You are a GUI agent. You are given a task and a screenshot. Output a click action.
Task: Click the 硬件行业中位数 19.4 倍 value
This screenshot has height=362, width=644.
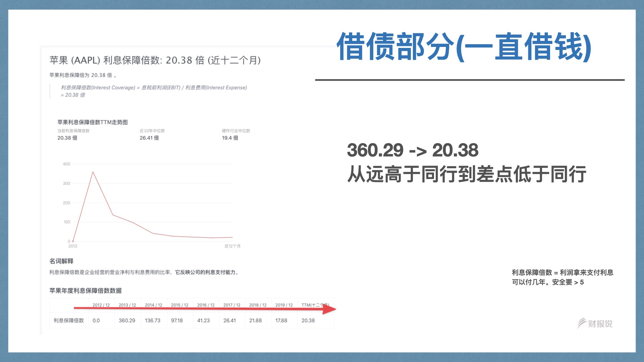(x=230, y=138)
